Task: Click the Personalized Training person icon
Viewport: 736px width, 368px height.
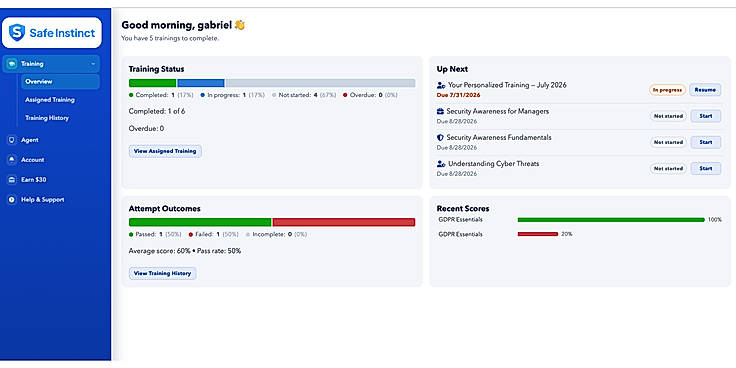Action: click(x=440, y=85)
